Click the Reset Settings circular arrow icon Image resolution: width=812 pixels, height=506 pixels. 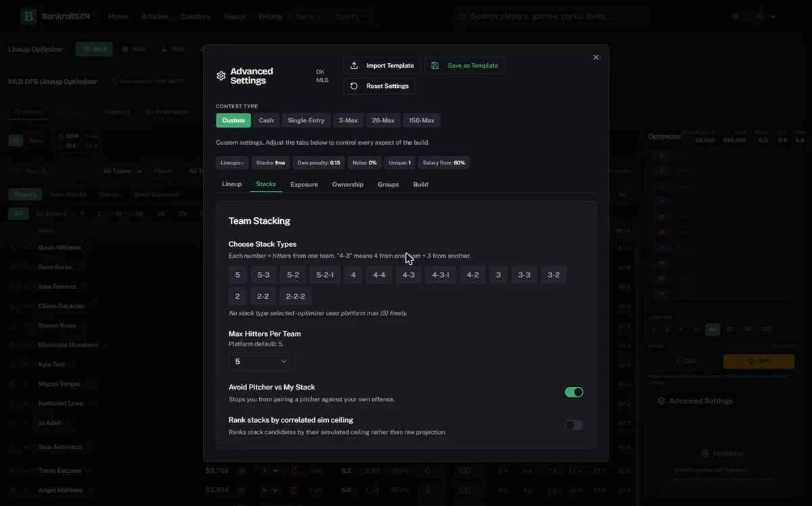click(354, 86)
